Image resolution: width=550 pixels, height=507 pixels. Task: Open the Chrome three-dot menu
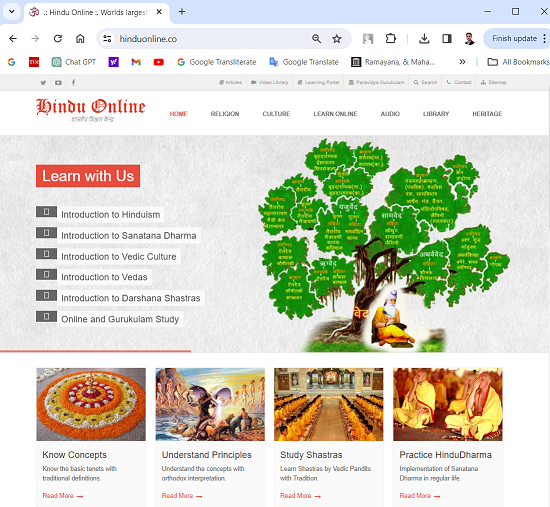click(544, 39)
